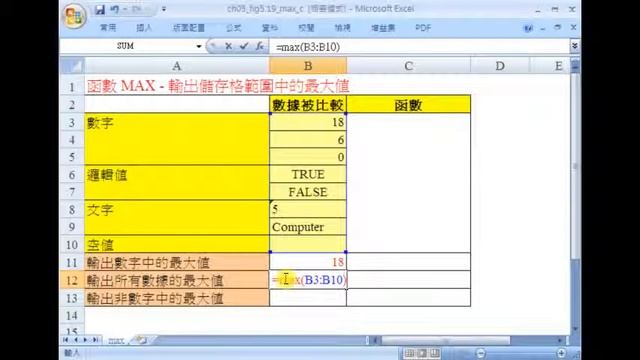Open the 公式 (Formulas) ribbon tab
The height and width of the screenshot is (360, 640).
coord(233,28)
